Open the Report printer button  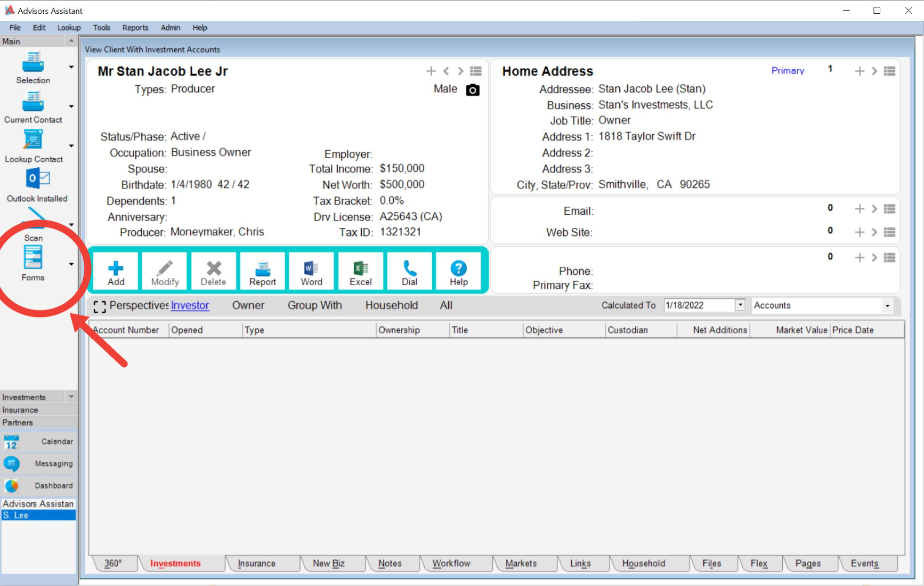(263, 272)
